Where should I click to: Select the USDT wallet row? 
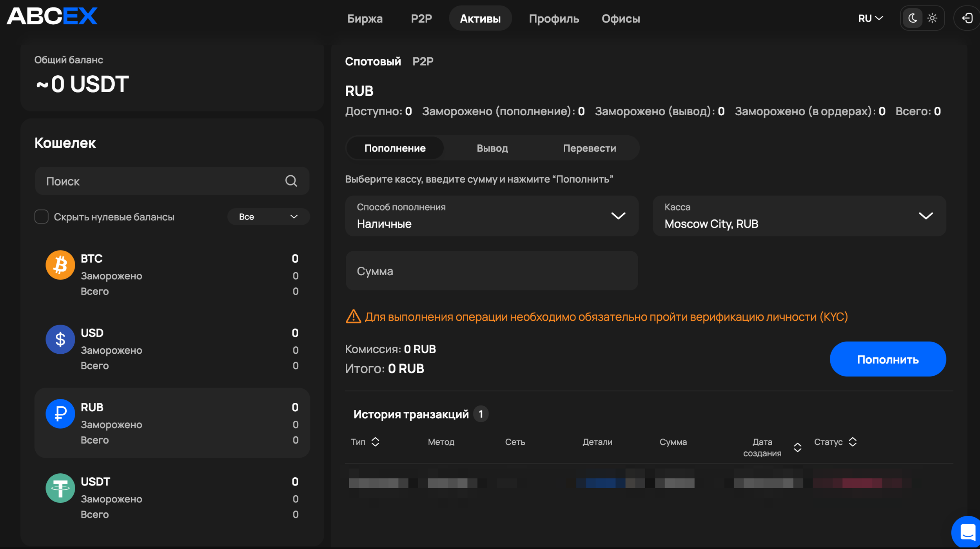pos(172,498)
